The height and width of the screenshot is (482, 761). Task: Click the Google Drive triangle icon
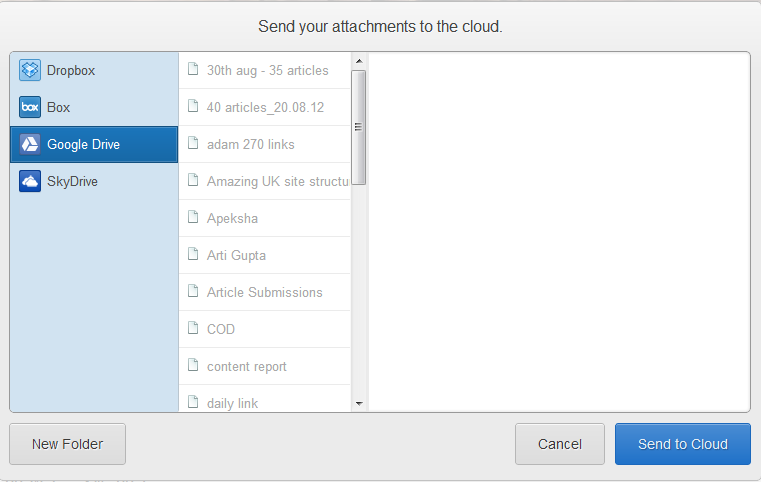(30, 145)
